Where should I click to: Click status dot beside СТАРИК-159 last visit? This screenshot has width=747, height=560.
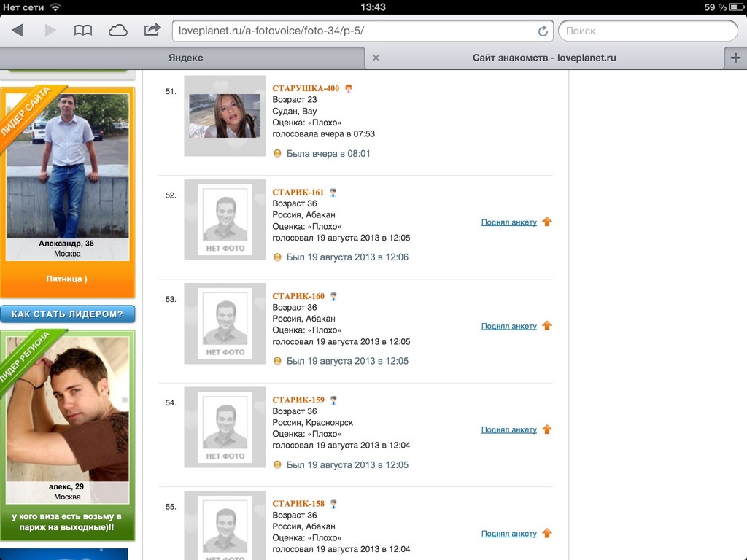(x=277, y=464)
